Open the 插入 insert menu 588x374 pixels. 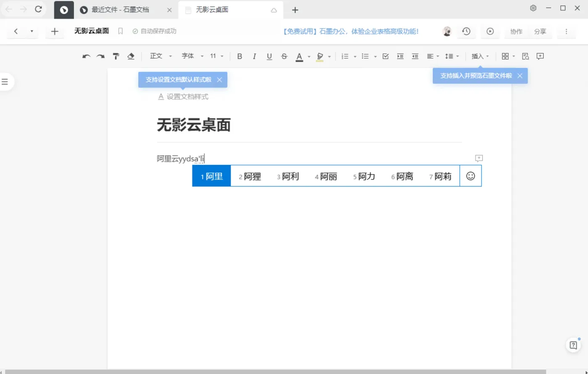[480, 56]
